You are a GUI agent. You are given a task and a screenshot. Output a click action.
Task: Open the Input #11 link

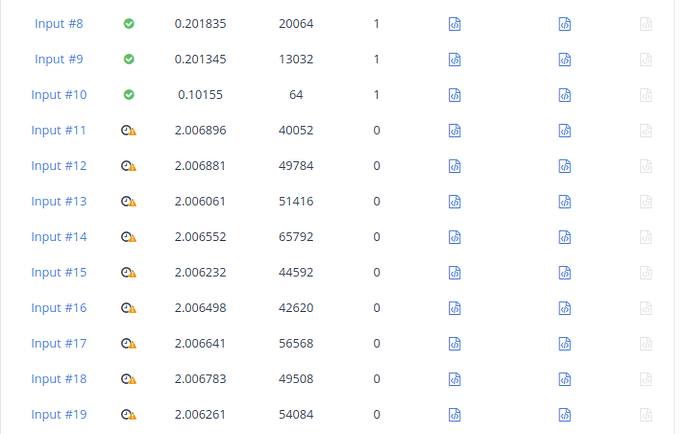pos(59,130)
